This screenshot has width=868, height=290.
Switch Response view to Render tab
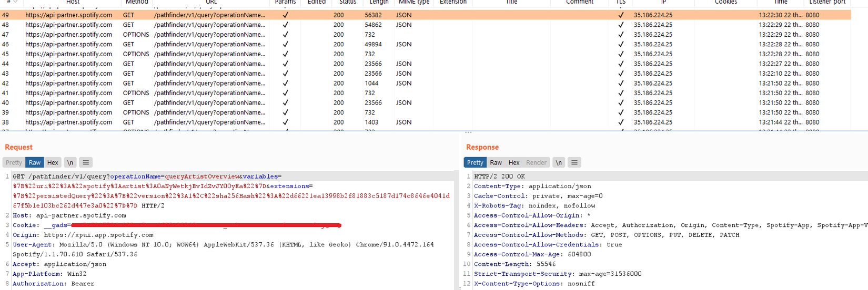(536, 162)
